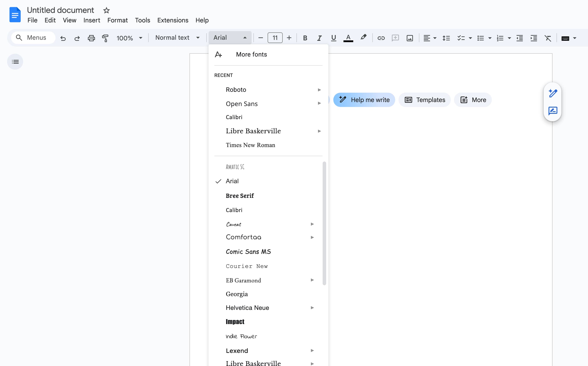This screenshot has width=588, height=366.
Task: Clear formatting with the toolbar icon
Action: (x=548, y=38)
